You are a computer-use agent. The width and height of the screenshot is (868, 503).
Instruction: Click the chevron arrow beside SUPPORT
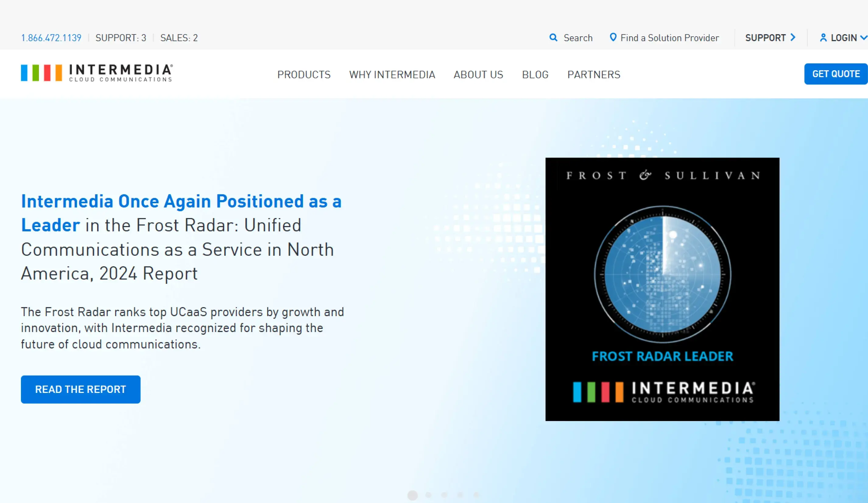point(793,37)
